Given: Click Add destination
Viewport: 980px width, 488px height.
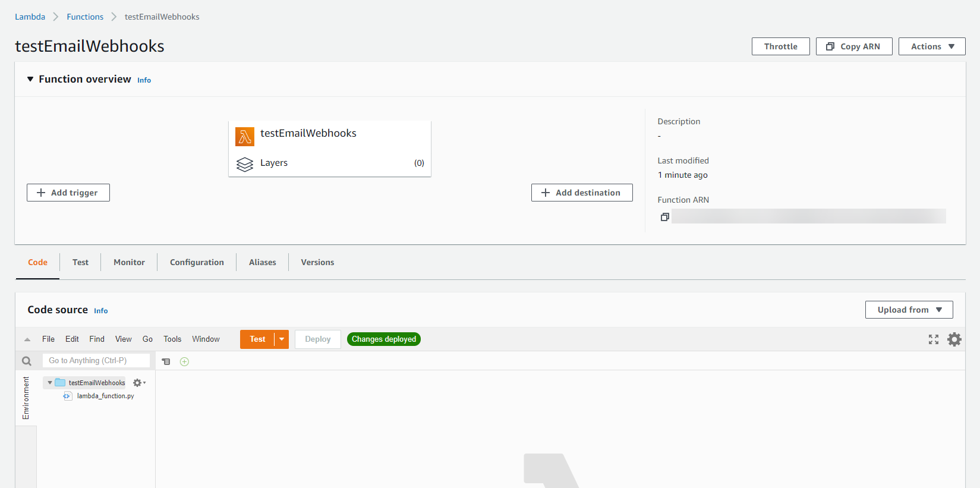Looking at the screenshot, I should pos(582,193).
